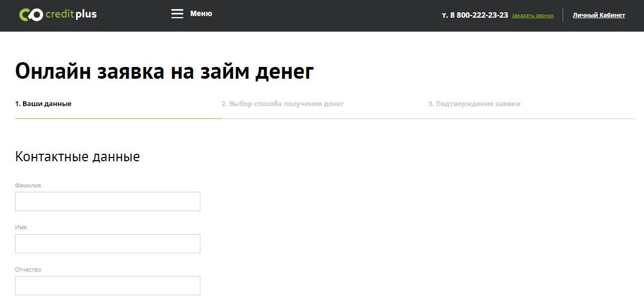Click the Фамилия field label
The width and height of the screenshot is (644, 300).
28,185
